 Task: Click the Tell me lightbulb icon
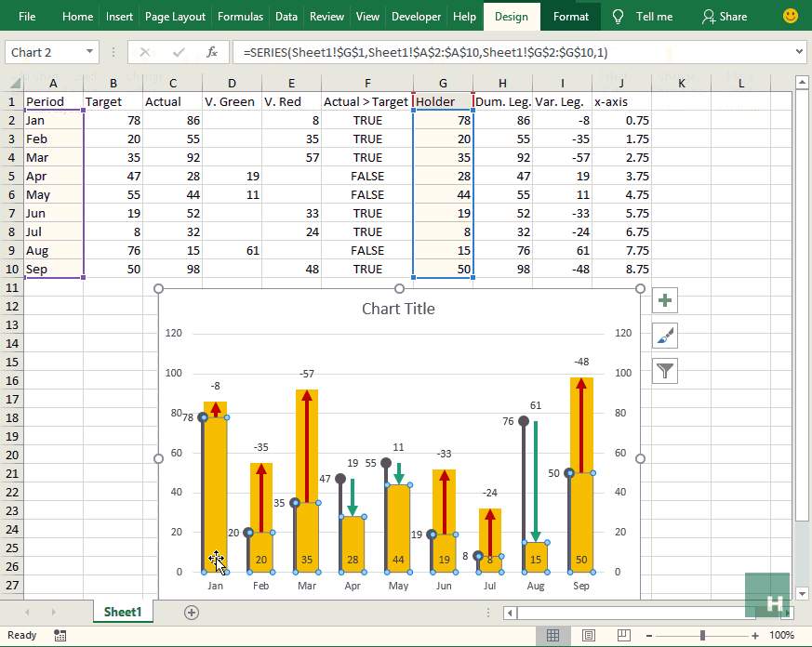pos(618,17)
